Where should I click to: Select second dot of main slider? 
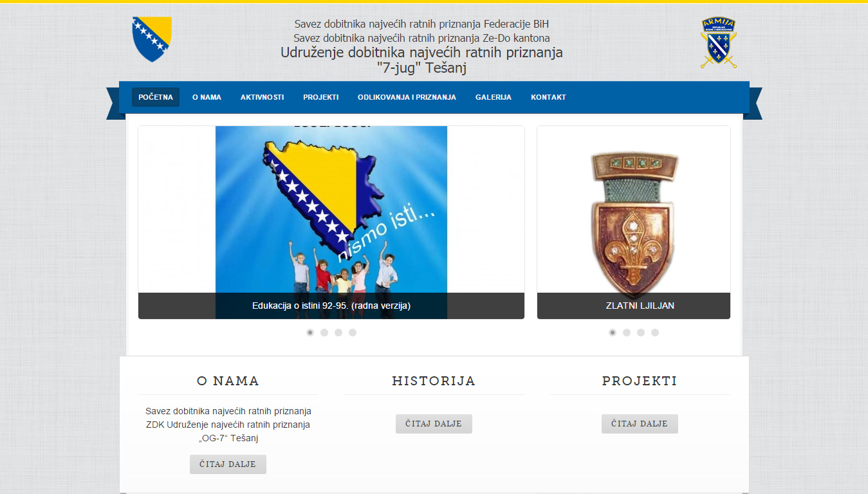tap(324, 333)
